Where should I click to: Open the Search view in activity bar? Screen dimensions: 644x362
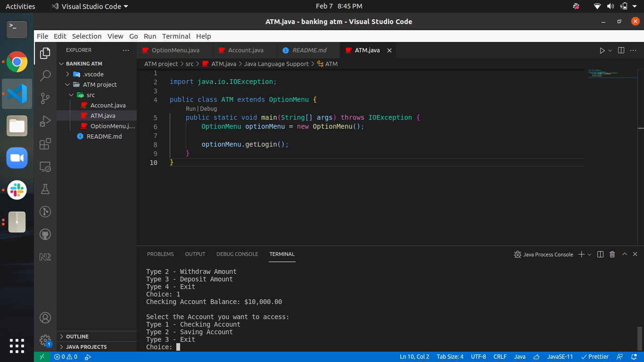(x=45, y=75)
